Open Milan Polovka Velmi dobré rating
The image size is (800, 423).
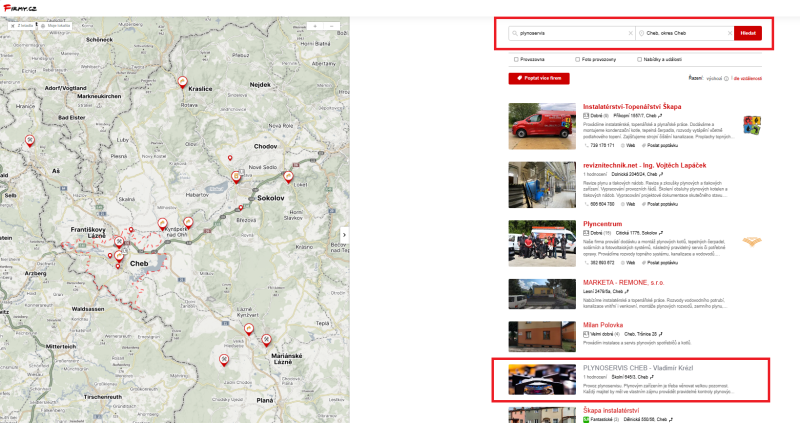601,334
